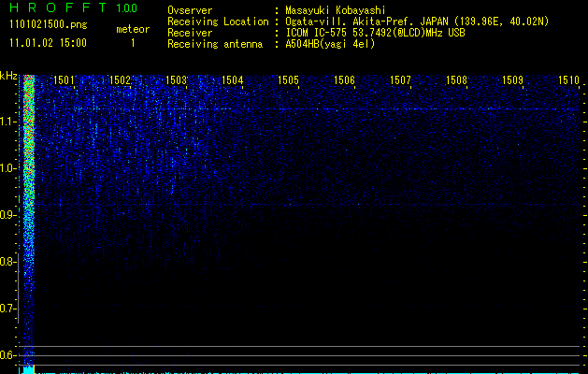Click the Ovserver field label

[x=190, y=10]
